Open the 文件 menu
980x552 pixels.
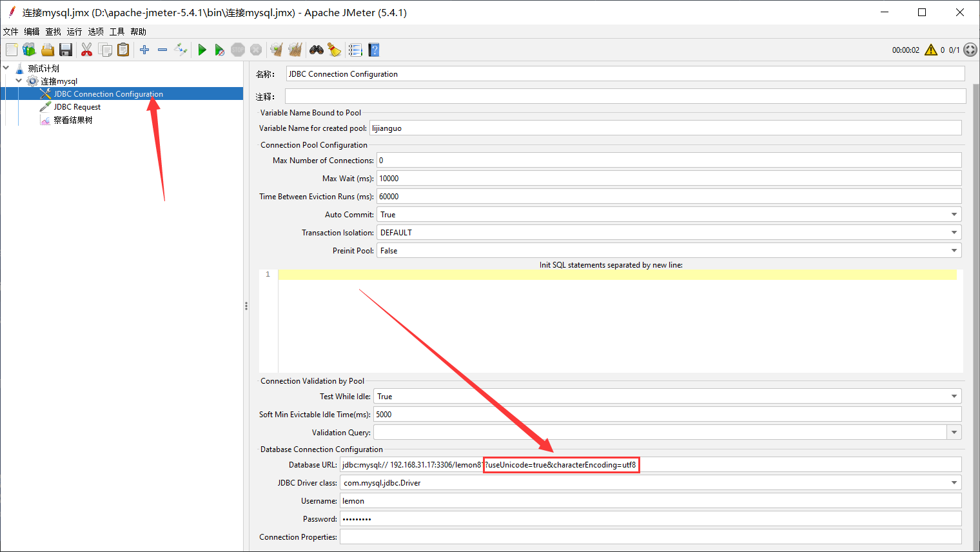(11, 32)
